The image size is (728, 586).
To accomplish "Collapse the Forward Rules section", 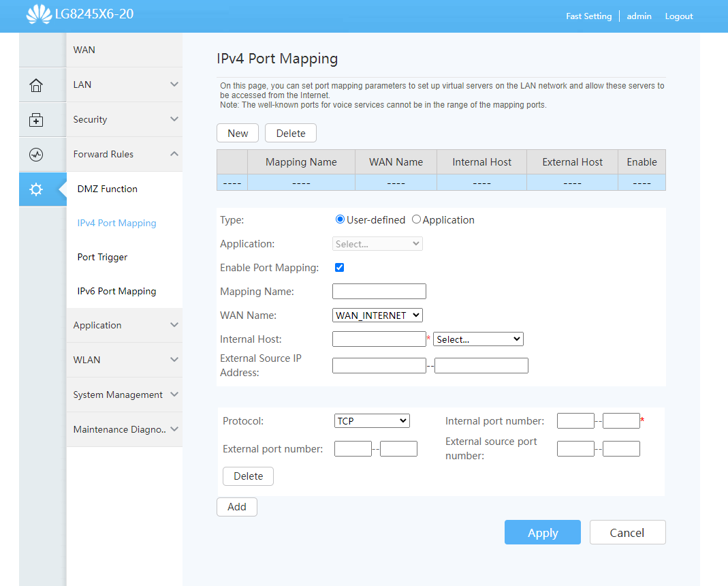I will pos(125,154).
